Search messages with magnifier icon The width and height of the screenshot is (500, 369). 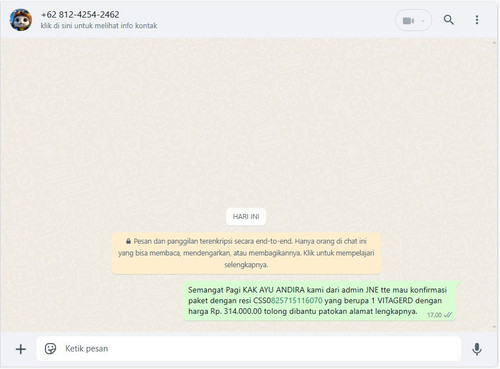tap(449, 20)
